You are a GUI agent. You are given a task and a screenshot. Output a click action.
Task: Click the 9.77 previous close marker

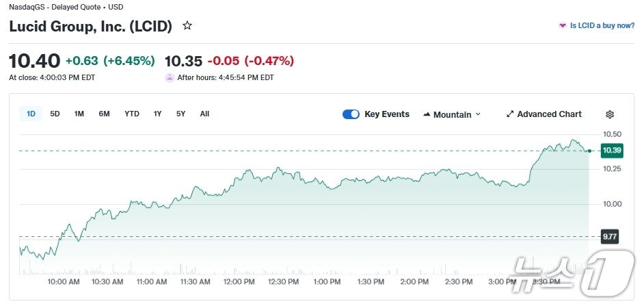click(610, 237)
